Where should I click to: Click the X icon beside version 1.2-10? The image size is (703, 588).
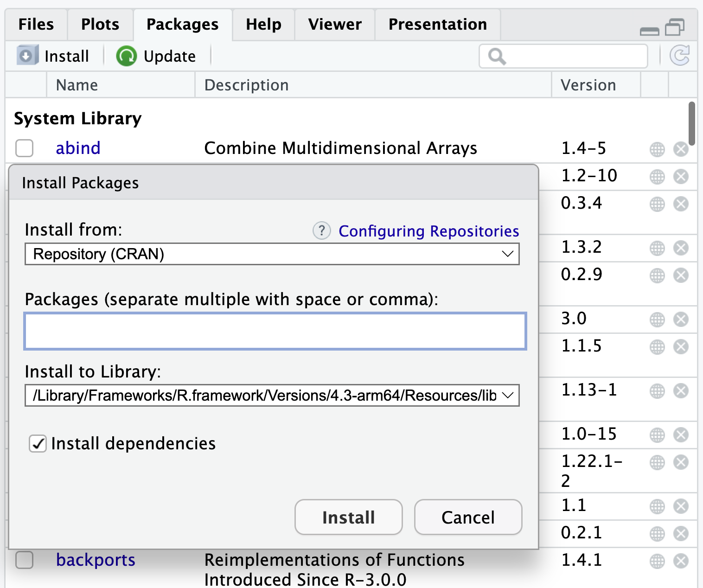681,176
